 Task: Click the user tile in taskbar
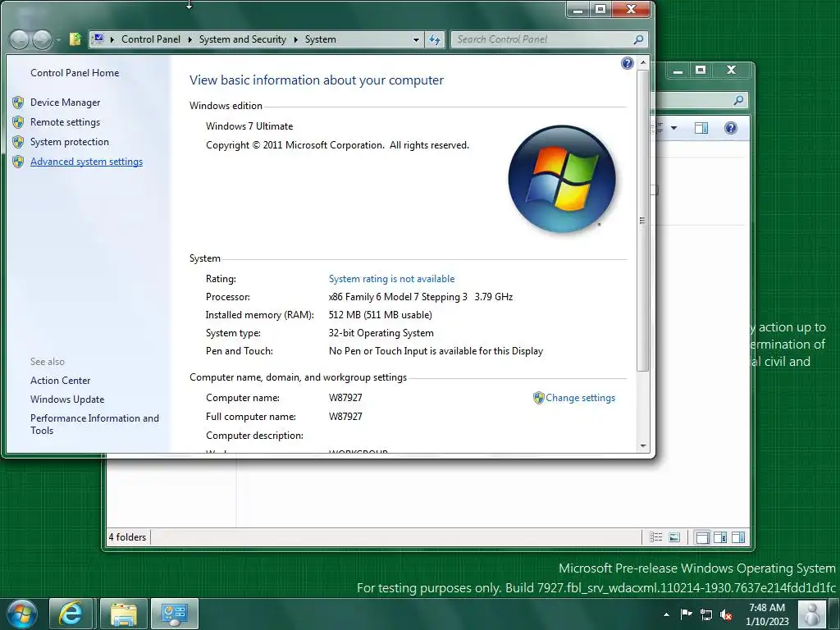pyautogui.click(x=811, y=614)
